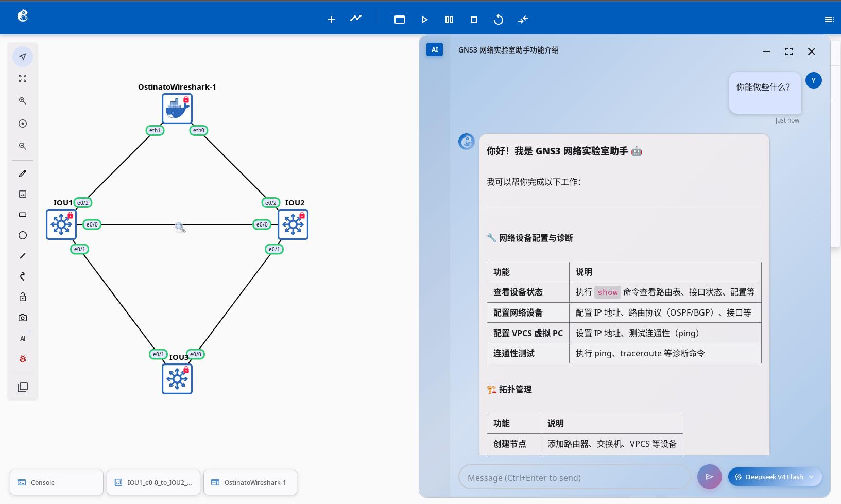The height and width of the screenshot is (504, 841).
Task: Zoom in with the magnifier plus tool
Action: coord(23,101)
